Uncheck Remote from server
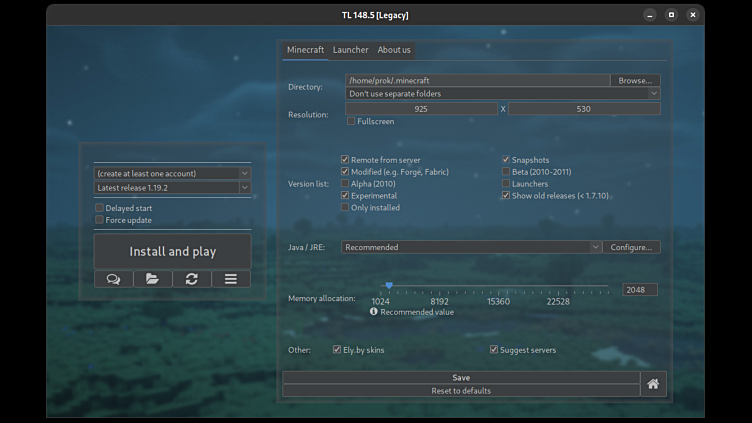Screen dimensions: 752x423 (345, 160)
